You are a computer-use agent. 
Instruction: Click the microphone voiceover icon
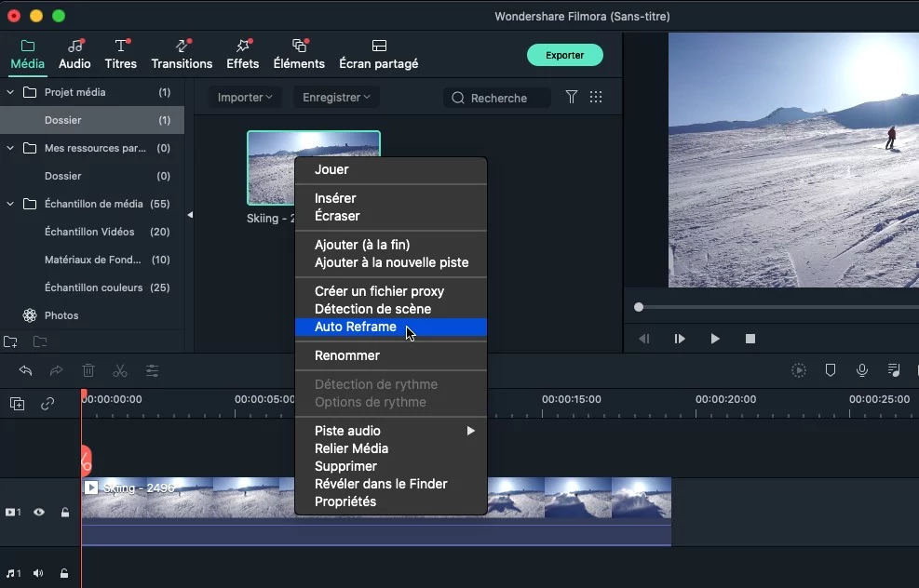point(862,370)
